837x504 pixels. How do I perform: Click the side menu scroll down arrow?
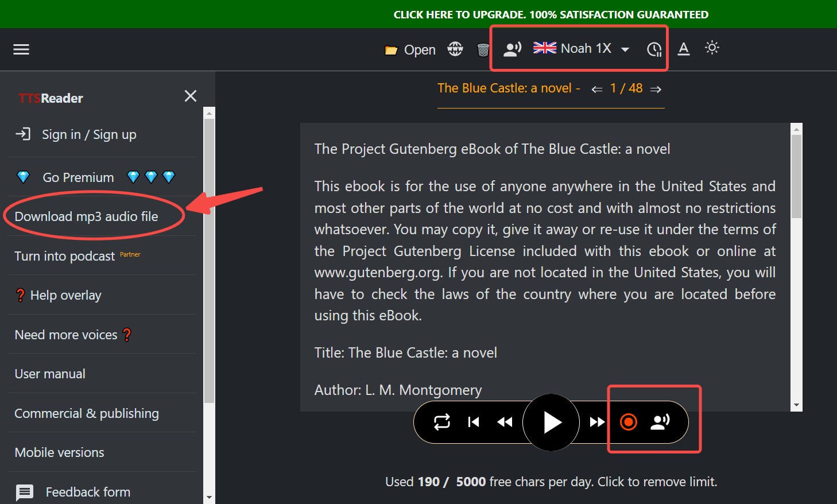pos(209,498)
